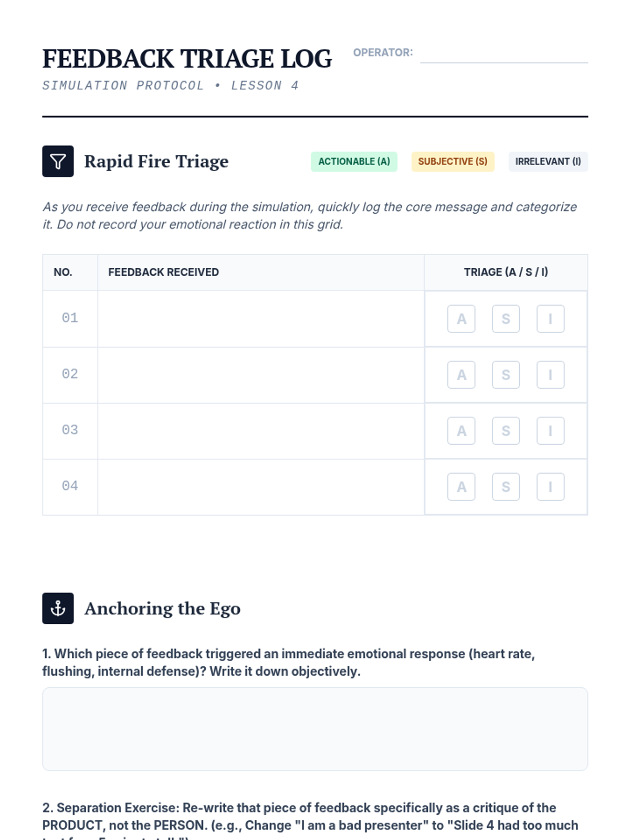Mark row 01 as Actionable (A)

click(x=461, y=319)
